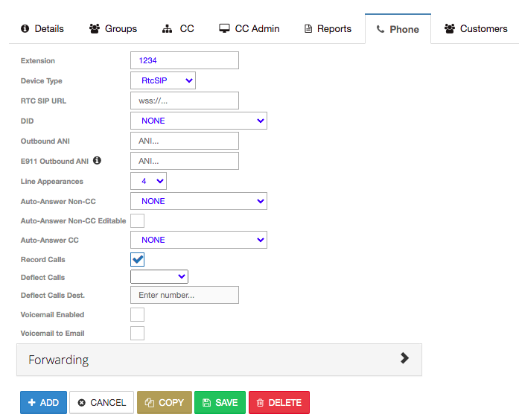Open the Auto-Answer Non-CC dropdown
519x420 pixels.
(x=199, y=201)
